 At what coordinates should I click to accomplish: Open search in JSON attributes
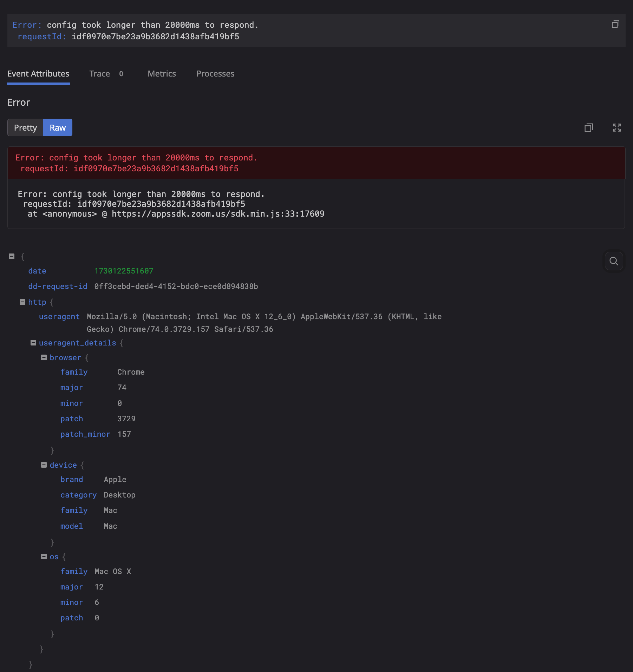click(x=614, y=261)
